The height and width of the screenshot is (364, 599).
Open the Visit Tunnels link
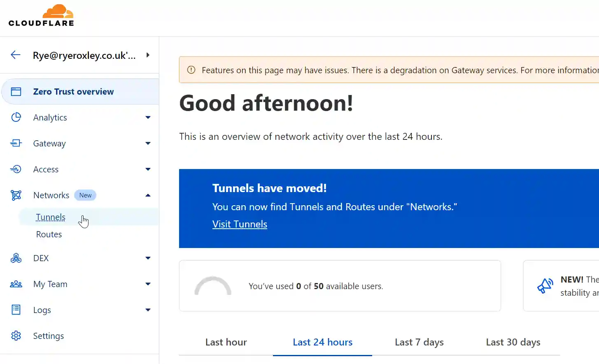click(x=240, y=224)
